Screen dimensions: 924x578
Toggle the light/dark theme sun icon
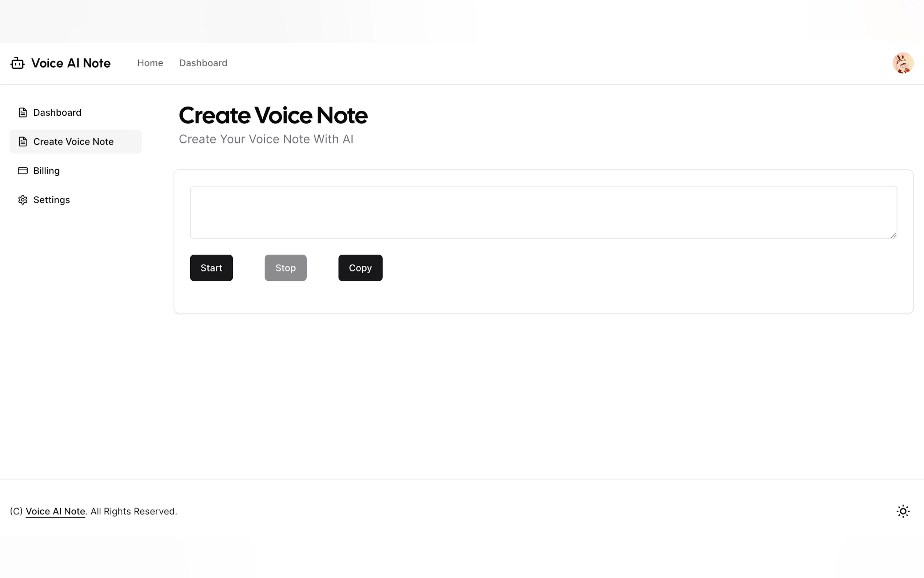pyautogui.click(x=903, y=511)
